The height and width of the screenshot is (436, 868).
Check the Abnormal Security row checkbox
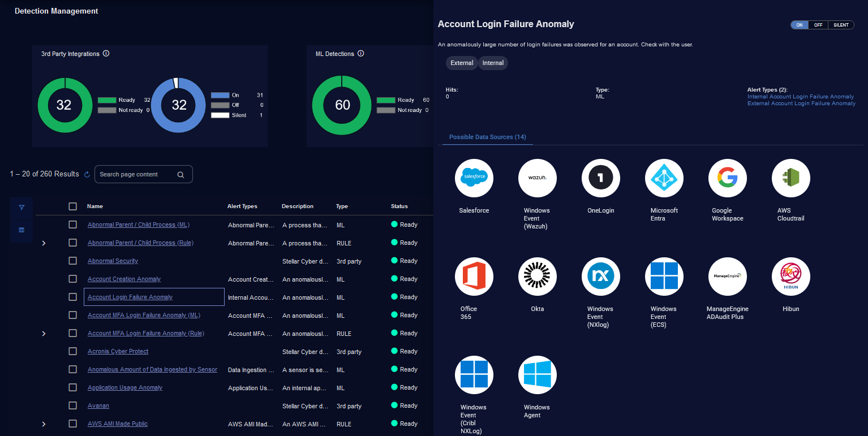click(72, 261)
